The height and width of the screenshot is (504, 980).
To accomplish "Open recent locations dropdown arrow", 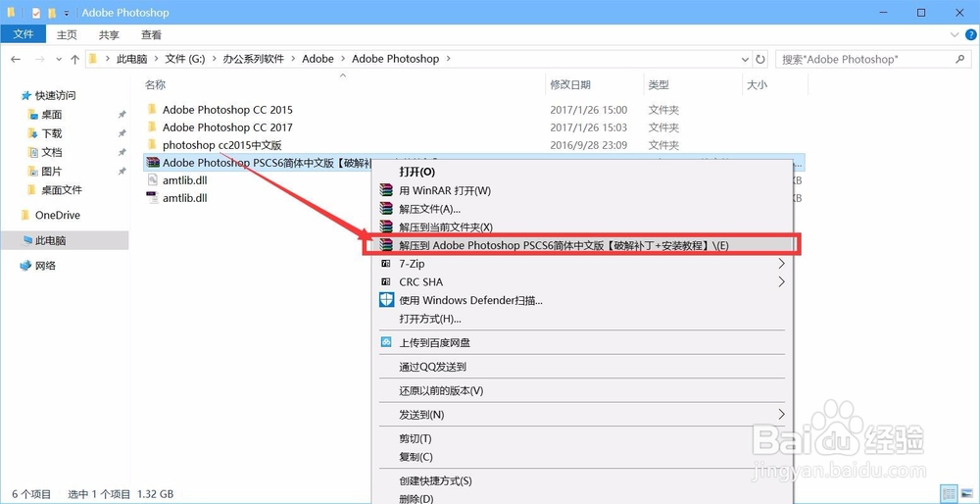I will (x=59, y=60).
